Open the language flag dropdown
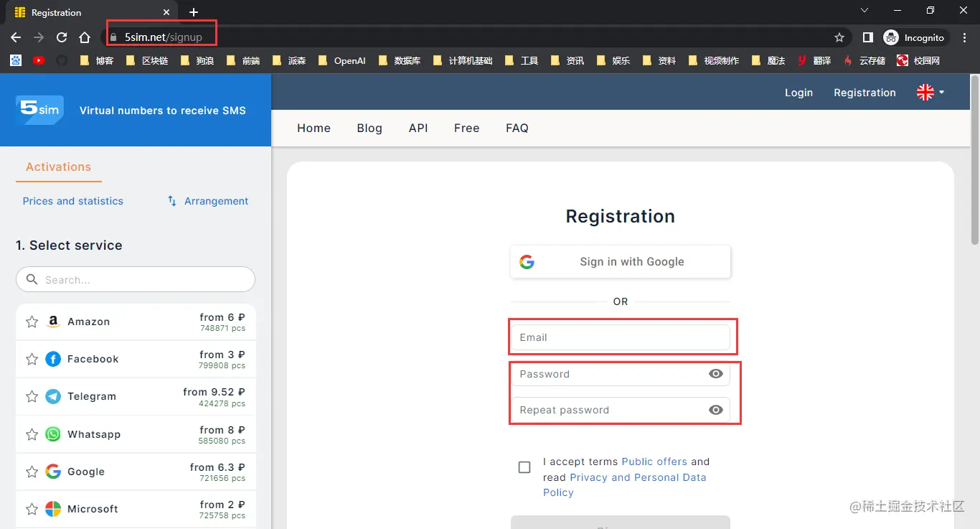Image resolution: width=980 pixels, height=529 pixels. click(x=930, y=92)
